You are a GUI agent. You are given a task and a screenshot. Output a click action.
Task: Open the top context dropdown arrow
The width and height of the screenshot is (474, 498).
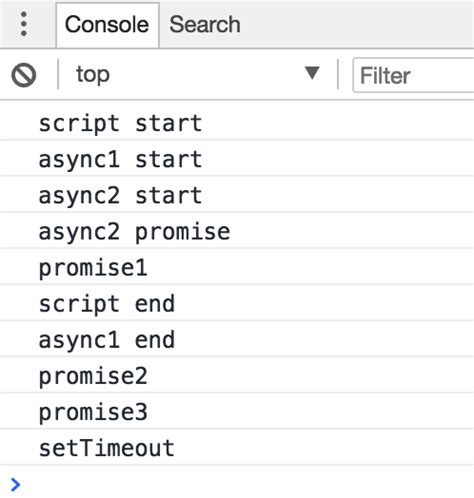[312, 73]
